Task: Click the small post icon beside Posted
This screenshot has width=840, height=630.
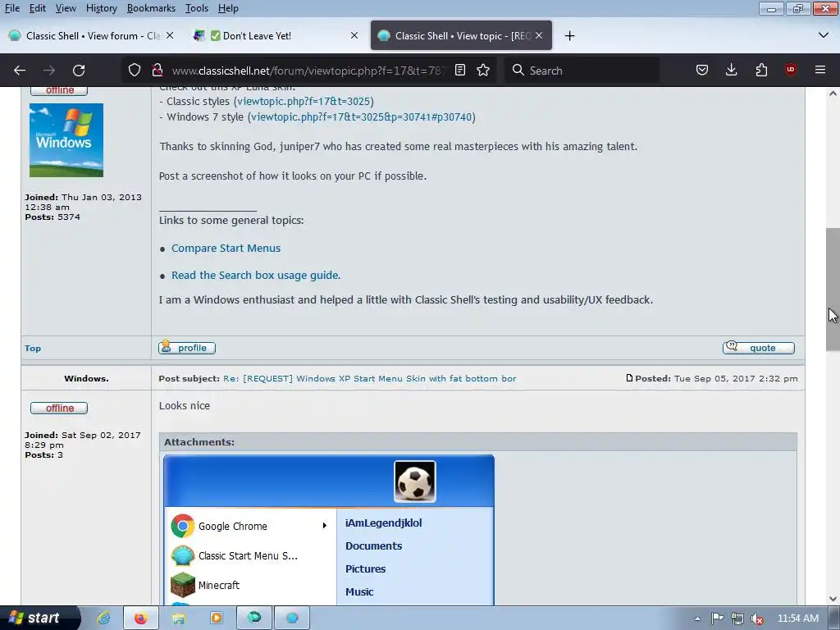Action: coord(629,377)
